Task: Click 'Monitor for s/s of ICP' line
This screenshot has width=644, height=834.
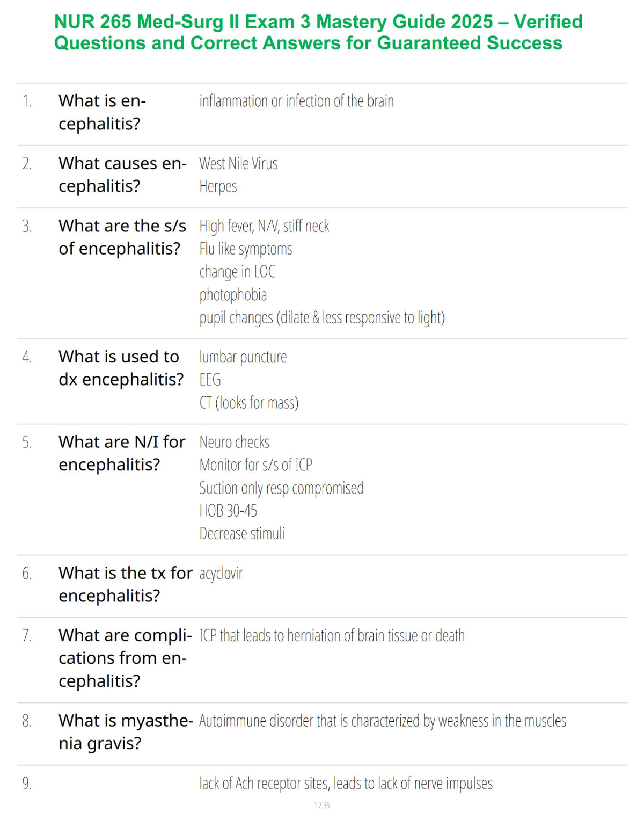Action: (255, 465)
